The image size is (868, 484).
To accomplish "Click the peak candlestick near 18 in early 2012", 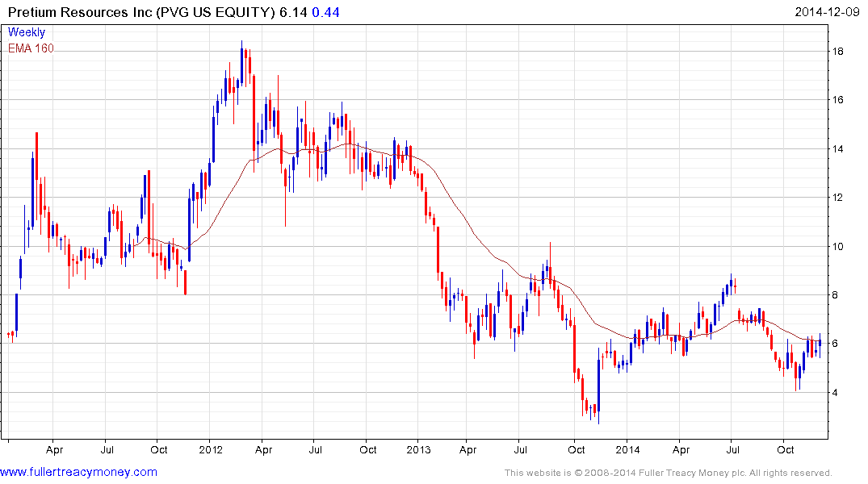I will point(242,62).
